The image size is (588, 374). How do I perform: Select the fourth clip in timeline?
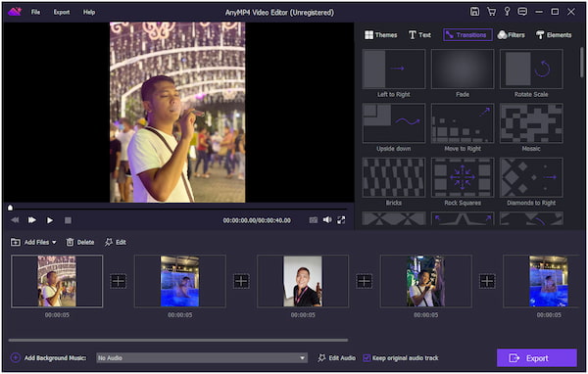[x=425, y=281]
